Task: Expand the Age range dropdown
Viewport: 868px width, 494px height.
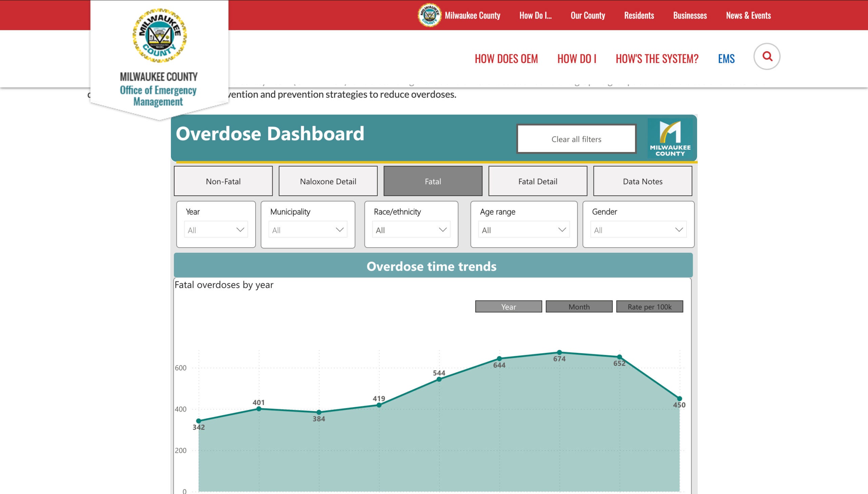Action: (524, 230)
